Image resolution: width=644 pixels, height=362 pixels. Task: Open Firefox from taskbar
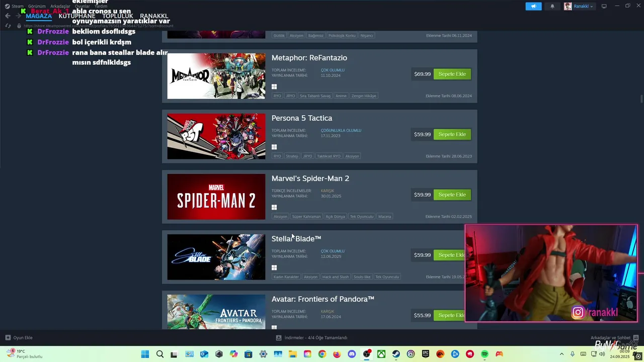[x=337, y=354]
